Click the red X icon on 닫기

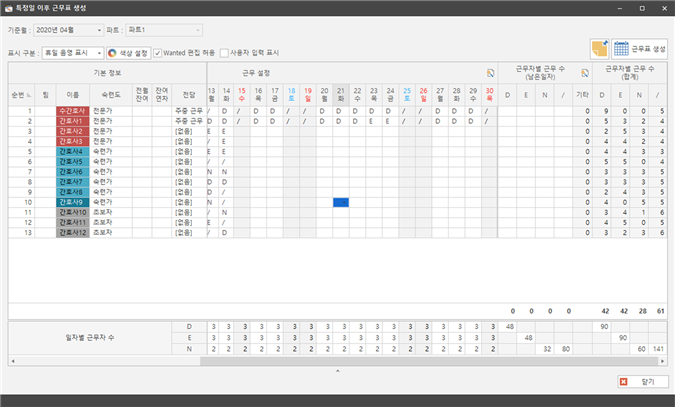[x=622, y=382]
